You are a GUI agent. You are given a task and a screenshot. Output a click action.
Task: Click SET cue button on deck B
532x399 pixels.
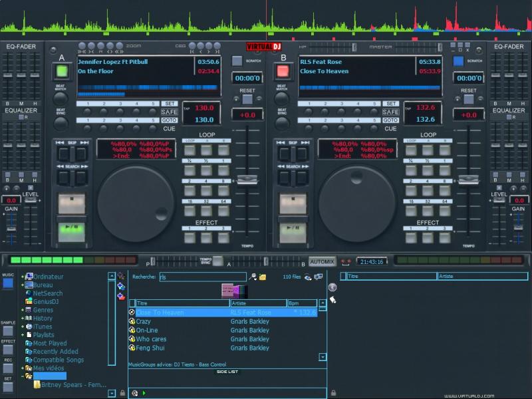[x=390, y=104]
